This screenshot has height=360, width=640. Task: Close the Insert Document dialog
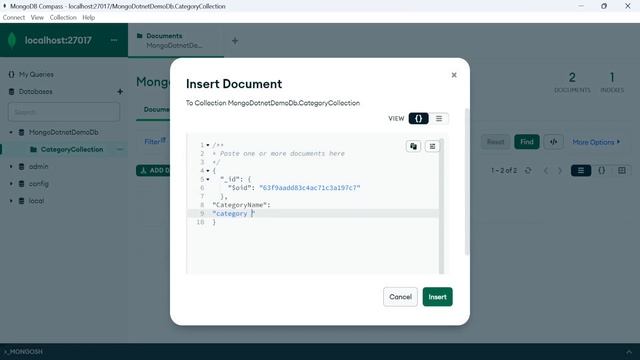point(454,75)
